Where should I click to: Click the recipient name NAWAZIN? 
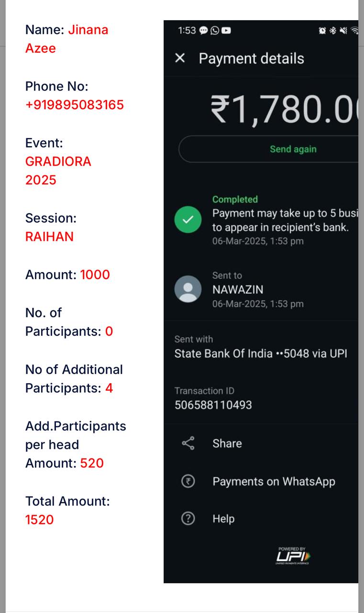tap(238, 289)
